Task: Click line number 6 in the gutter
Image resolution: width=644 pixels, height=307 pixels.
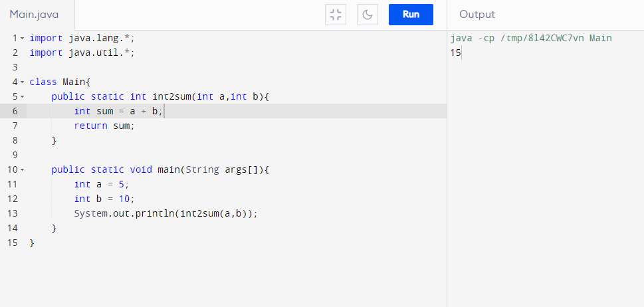Action: point(15,111)
